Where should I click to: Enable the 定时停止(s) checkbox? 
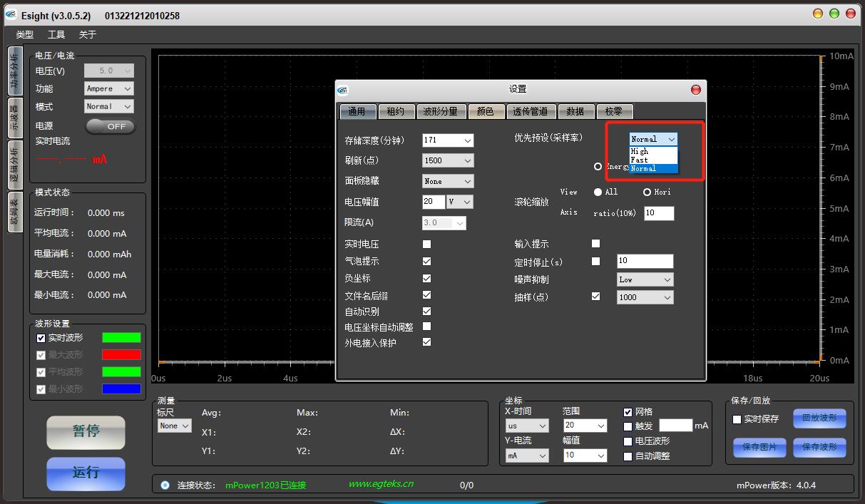pos(596,261)
